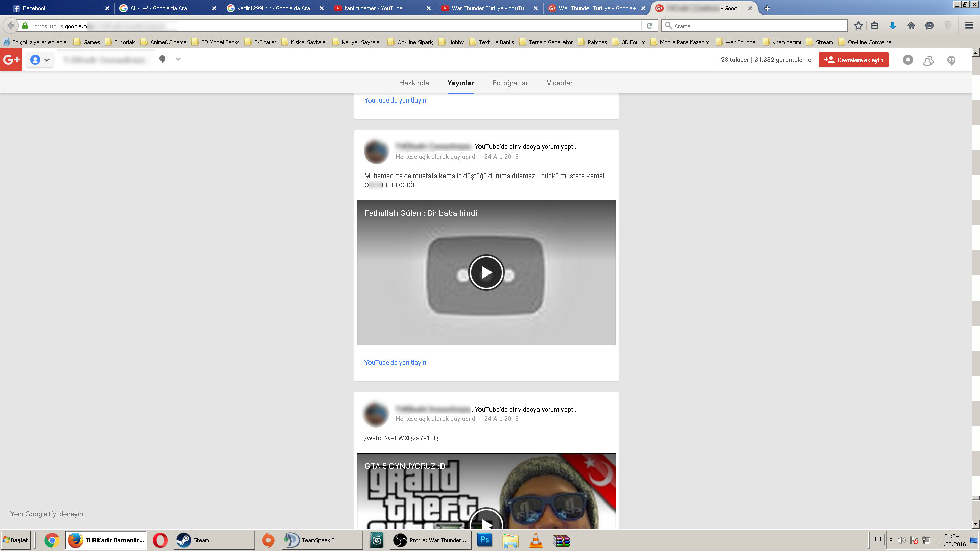This screenshot has height=551, width=980.
Task: Open Photoshop from the taskbar
Action: (x=484, y=540)
